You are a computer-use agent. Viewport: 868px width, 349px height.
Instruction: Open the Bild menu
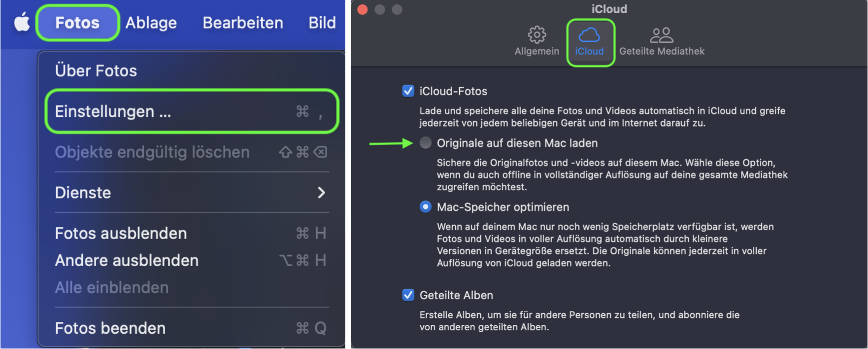(322, 23)
